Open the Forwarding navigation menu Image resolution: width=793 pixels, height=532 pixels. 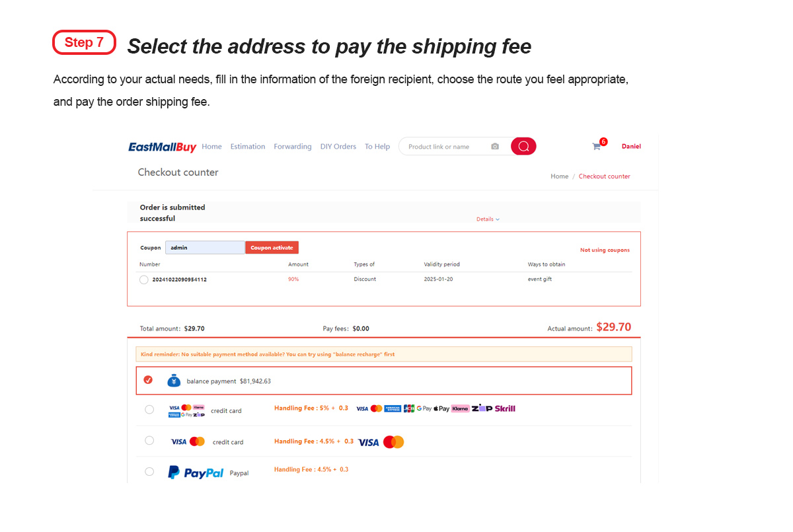coord(293,147)
